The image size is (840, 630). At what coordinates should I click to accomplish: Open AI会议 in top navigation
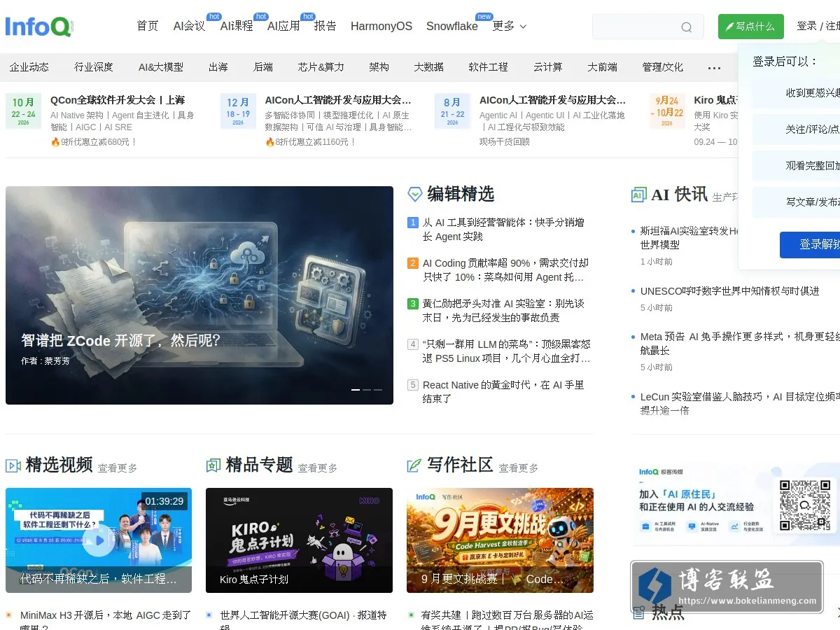(x=190, y=26)
